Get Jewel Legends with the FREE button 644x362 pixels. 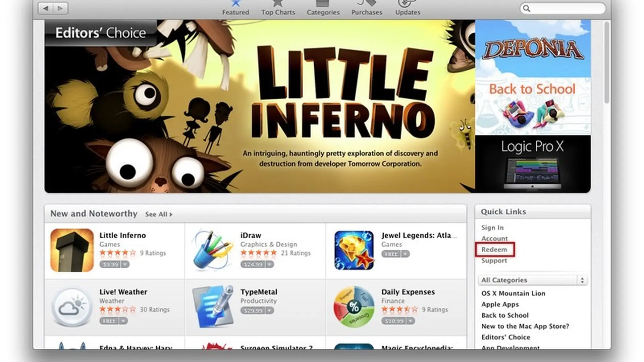pyautogui.click(x=391, y=254)
